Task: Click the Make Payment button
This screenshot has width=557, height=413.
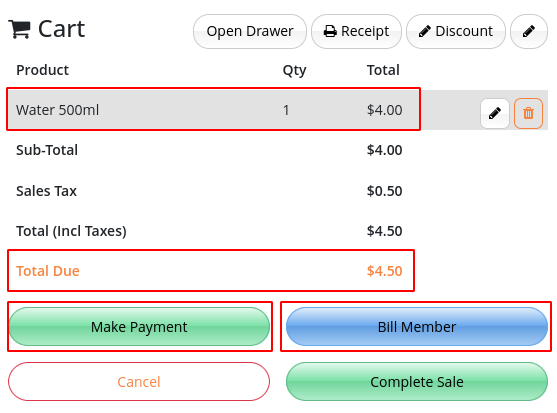Action: coord(139,327)
